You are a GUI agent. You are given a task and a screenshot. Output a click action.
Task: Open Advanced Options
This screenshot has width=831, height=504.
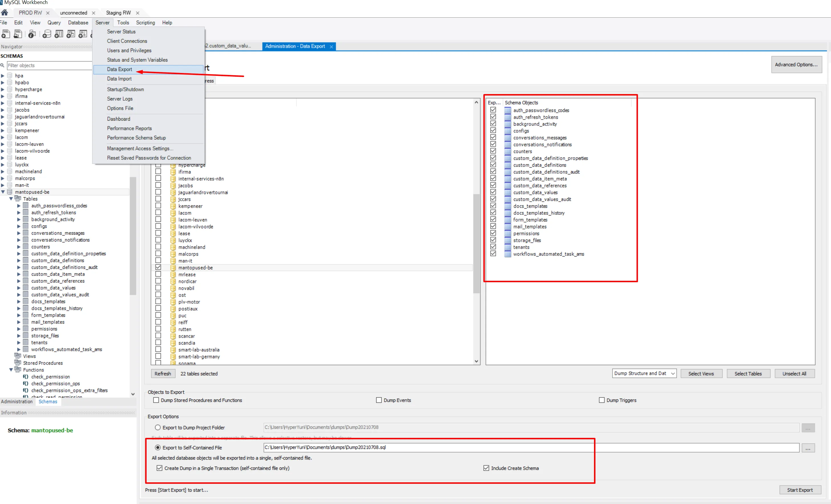click(x=796, y=64)
